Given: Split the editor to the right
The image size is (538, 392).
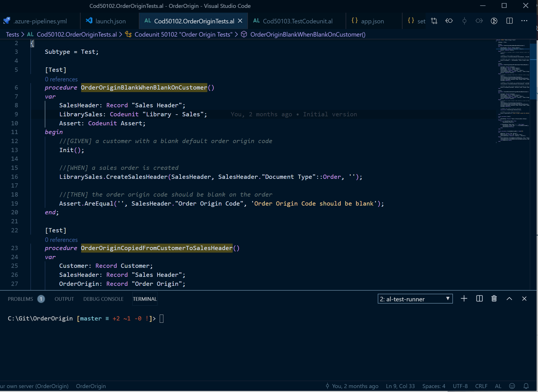Looking at the screenshot, I should tap(509, 21).
